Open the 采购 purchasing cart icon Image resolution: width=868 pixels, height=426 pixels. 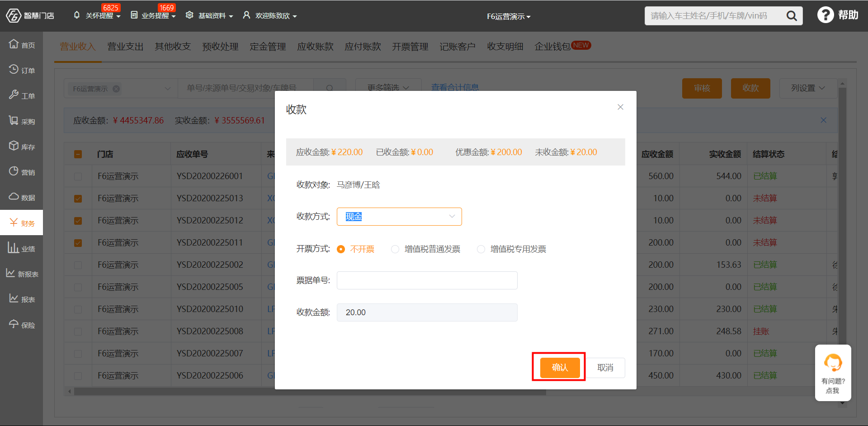[14, 120]
